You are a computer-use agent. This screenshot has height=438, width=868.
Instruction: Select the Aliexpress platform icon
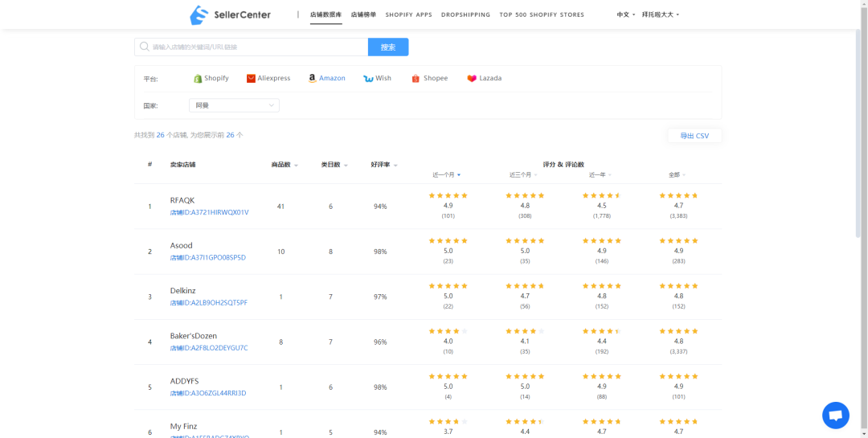pos(251,79)
